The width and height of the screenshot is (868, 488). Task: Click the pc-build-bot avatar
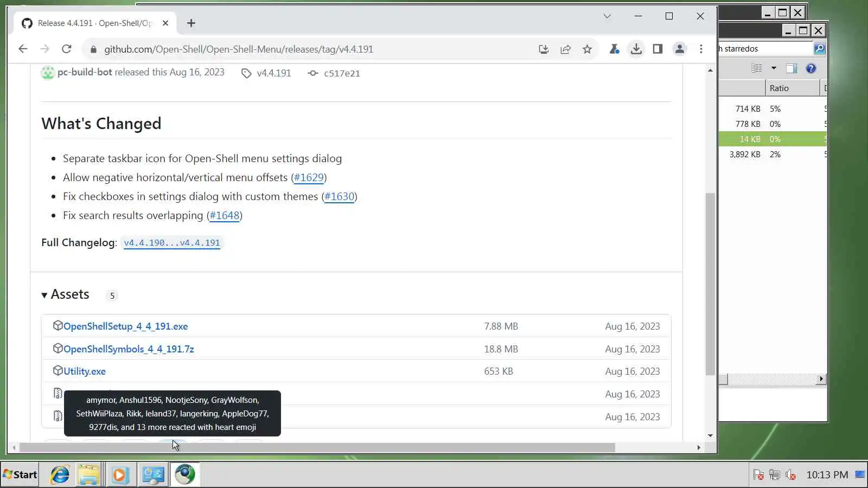pos(48,72)
